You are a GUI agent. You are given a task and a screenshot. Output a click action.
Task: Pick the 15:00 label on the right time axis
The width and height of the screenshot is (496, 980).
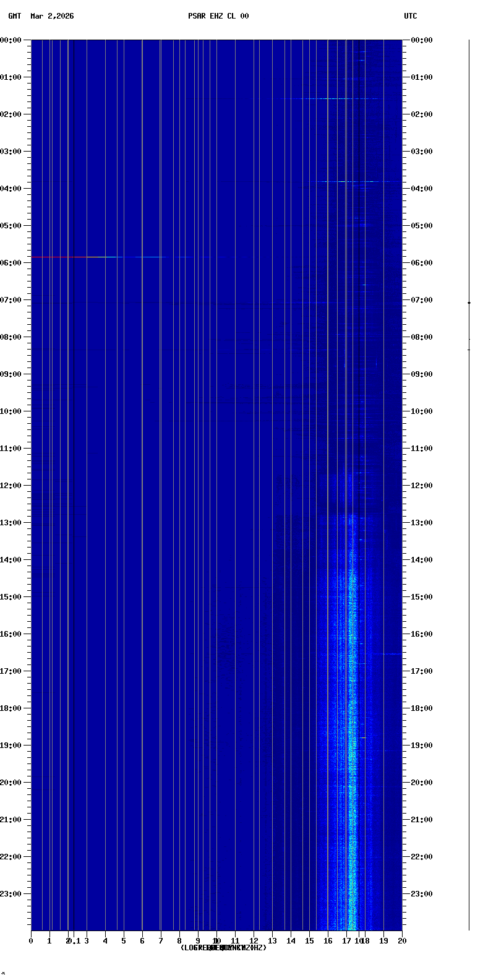point(422,597)
